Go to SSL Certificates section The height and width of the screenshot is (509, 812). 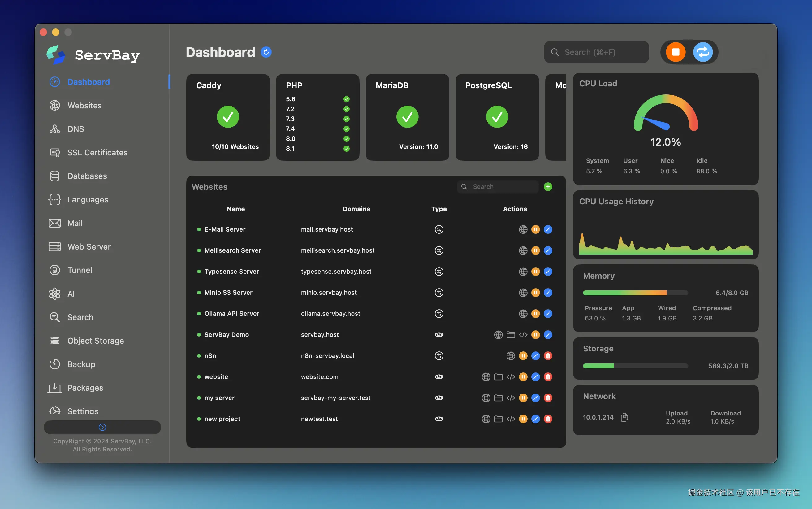[x=97, y=153]
